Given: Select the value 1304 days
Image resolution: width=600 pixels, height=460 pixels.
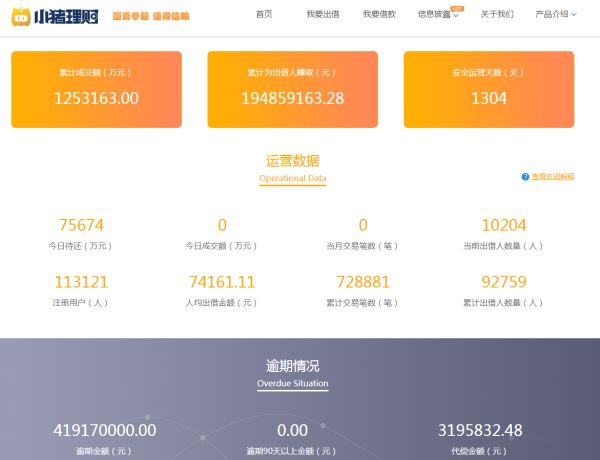Looking at the screenshot, I should click(x=489, y=98).
